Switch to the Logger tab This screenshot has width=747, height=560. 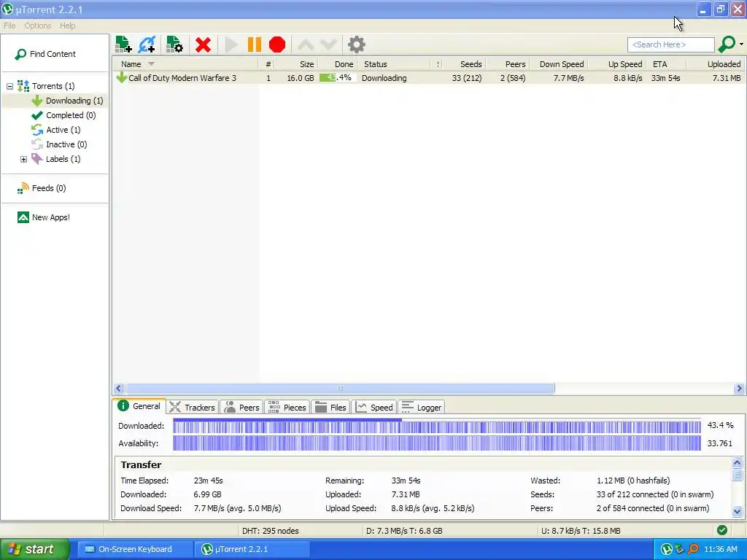coord(422,408)
